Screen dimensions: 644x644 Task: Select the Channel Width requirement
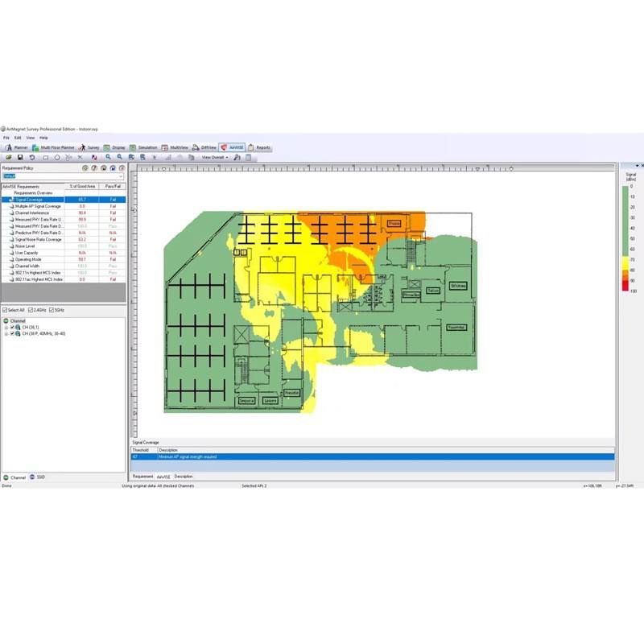(x=64, y=266)
